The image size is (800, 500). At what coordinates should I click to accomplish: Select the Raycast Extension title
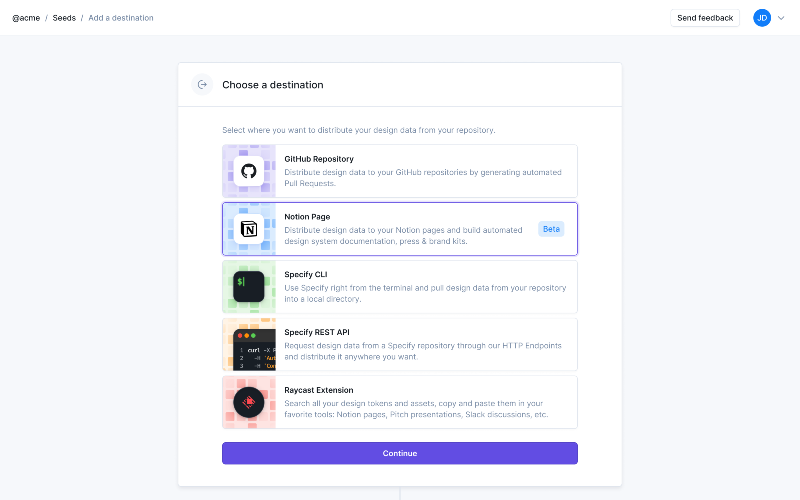(319, 390)
